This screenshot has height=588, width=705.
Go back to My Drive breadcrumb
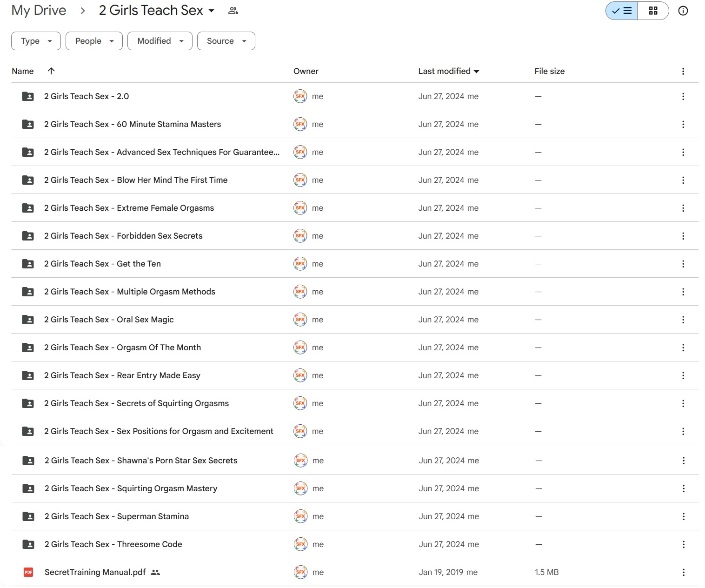pos(39,11)
